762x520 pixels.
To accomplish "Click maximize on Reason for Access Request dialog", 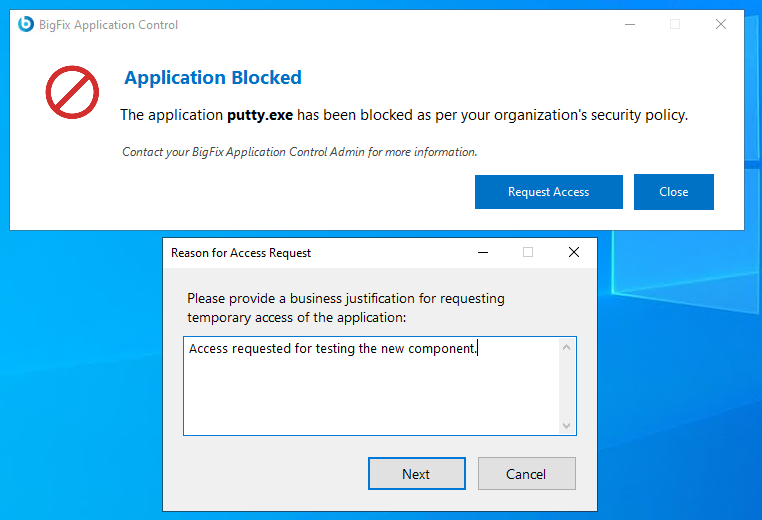I will click(x=528, y=253).
